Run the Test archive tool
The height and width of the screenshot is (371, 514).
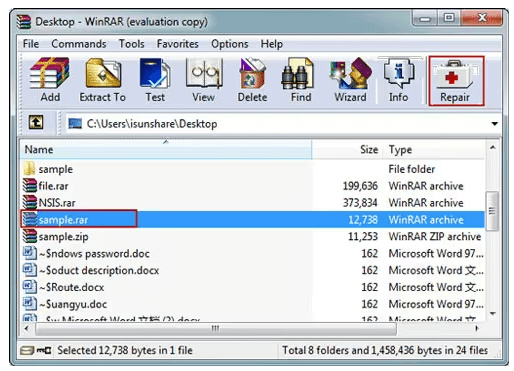tap(155, 79)
